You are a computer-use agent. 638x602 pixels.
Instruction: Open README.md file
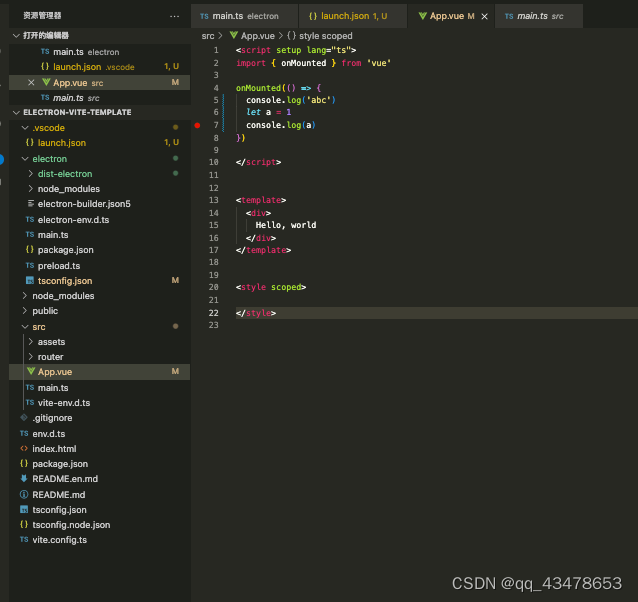[99, 495]
